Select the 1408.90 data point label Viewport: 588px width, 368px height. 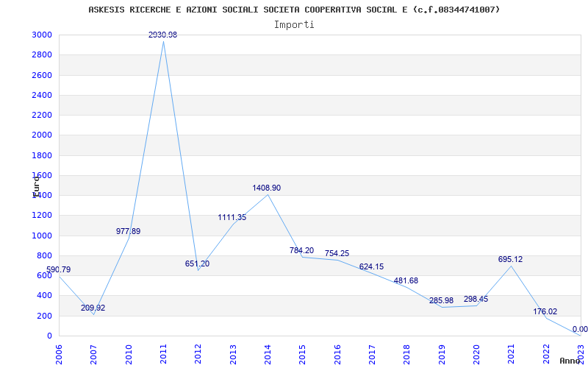click(266, 188)
